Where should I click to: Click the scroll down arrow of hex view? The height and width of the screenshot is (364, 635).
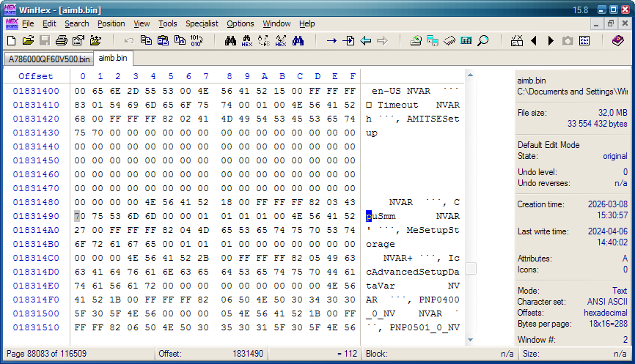[470, 340]
